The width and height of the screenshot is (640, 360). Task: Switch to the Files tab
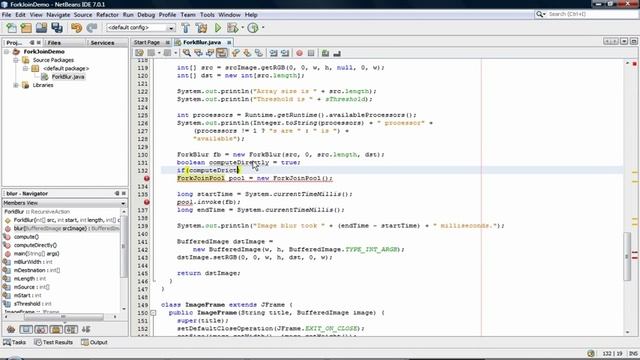54,42
